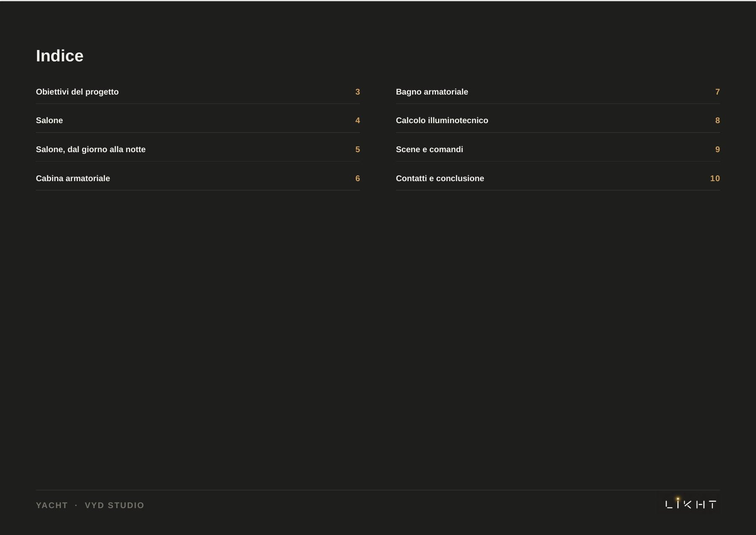Click page number 5 in the index
Image resolution: width=756 pixels, height=535 pixels.
[357, 149]
